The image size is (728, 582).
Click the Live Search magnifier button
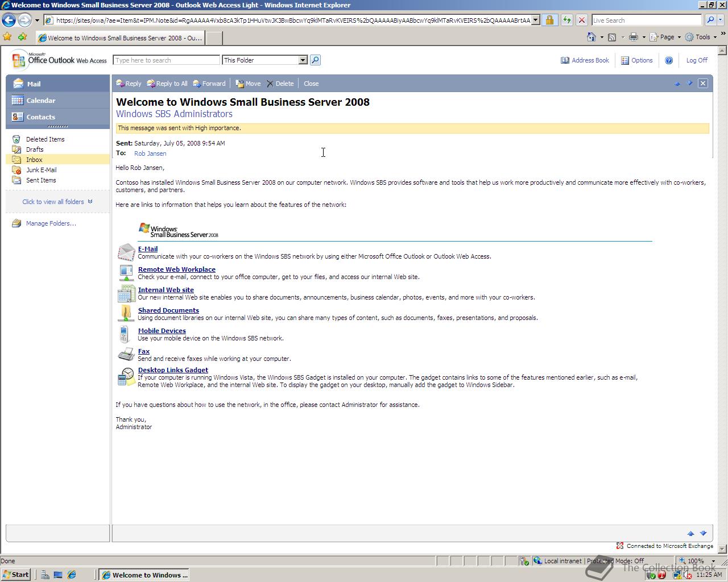tap(710, 20)
